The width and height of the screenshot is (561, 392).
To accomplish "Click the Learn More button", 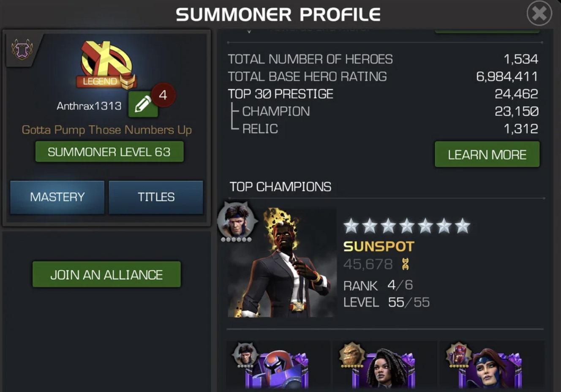I will (x=487, y=155).
